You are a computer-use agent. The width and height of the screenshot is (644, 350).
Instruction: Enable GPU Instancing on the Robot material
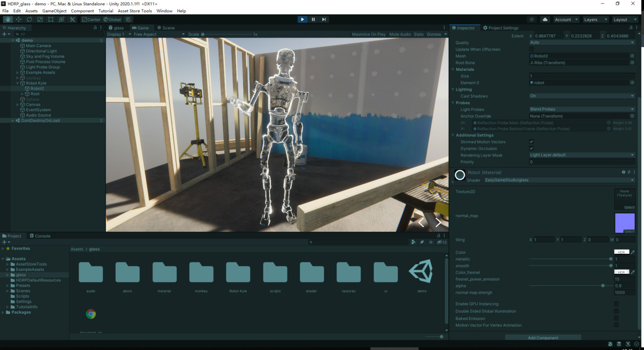point(616,303)
